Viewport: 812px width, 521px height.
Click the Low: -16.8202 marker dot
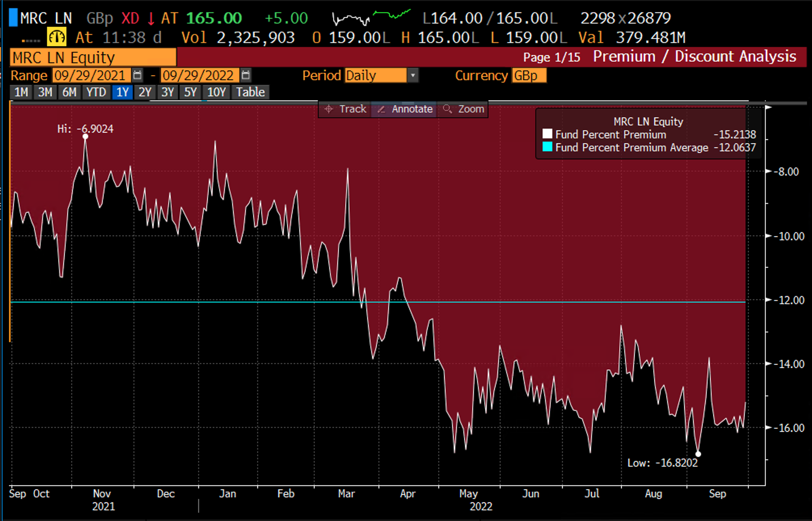[698, 454]
